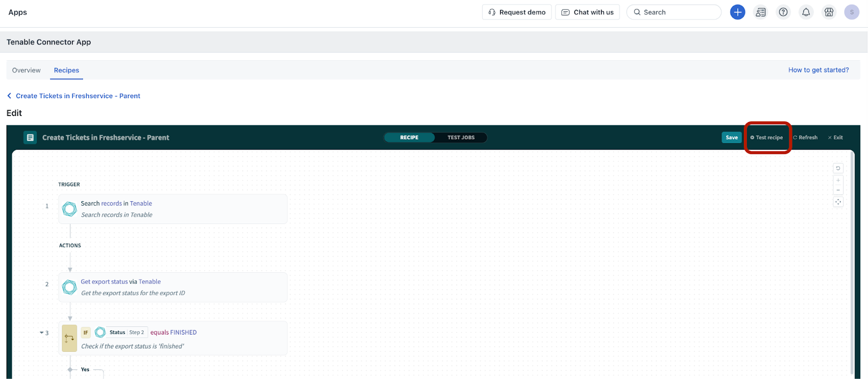Click the Tenable icon beside Status pill
Screen dimensions: 868x379
coord(100,332)
